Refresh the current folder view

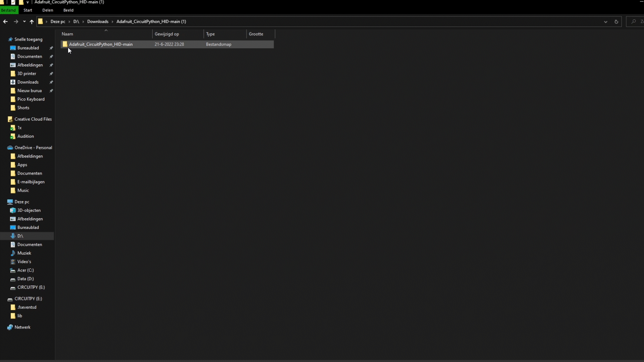616,22
